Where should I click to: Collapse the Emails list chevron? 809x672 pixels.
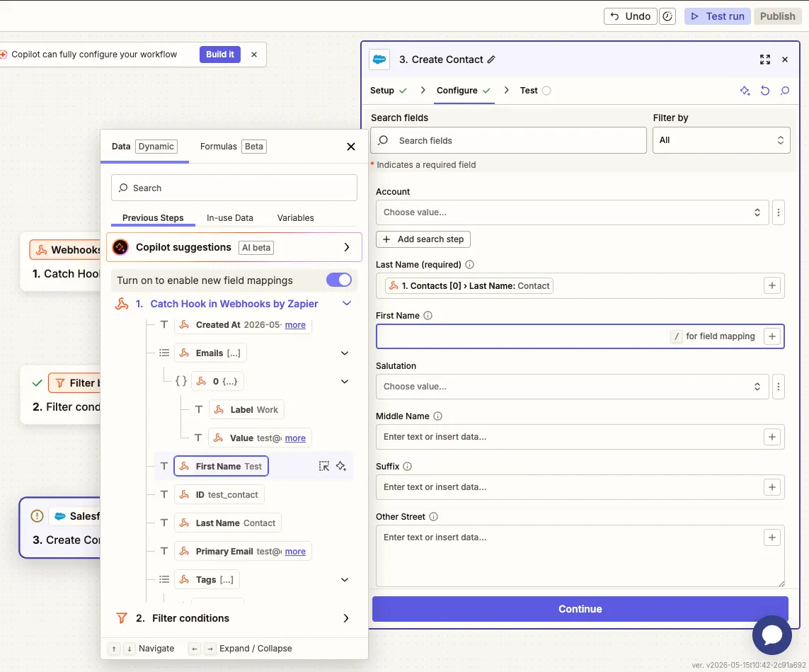click(x=345, y=353)
